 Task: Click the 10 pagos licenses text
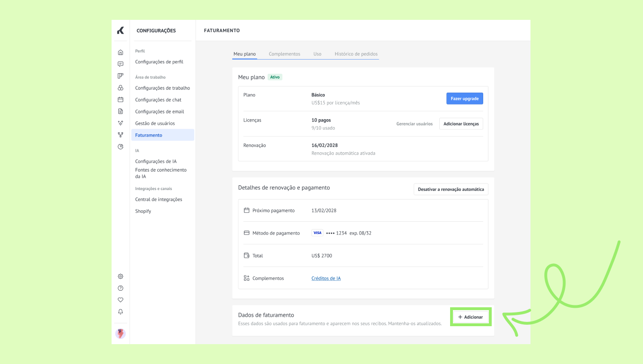(321, 120)
